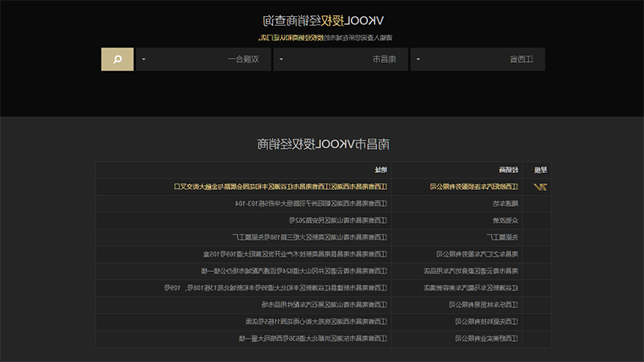Select the address with 洪都北大道636号
This screenshot has height=362, width=644.
(x=313, y=338)
